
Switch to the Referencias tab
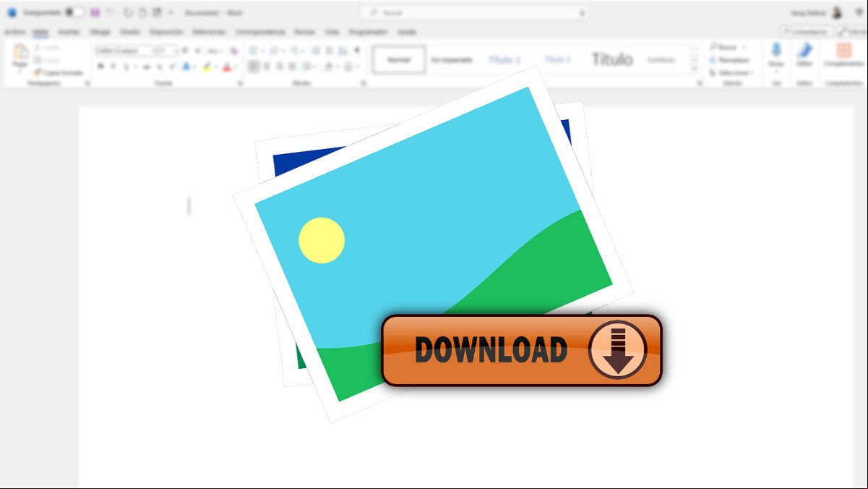pyautogui.click(x=208, y=32)
